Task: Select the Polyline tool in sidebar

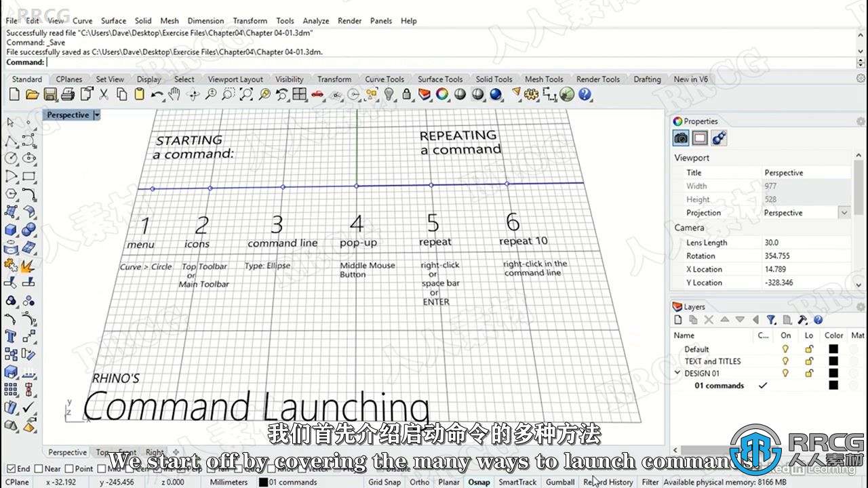Action: 11,140
